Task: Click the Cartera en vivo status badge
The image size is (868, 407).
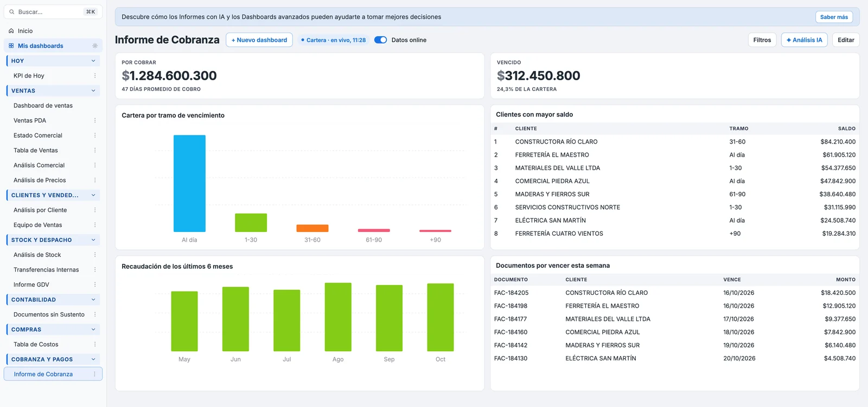Action: 334,40
